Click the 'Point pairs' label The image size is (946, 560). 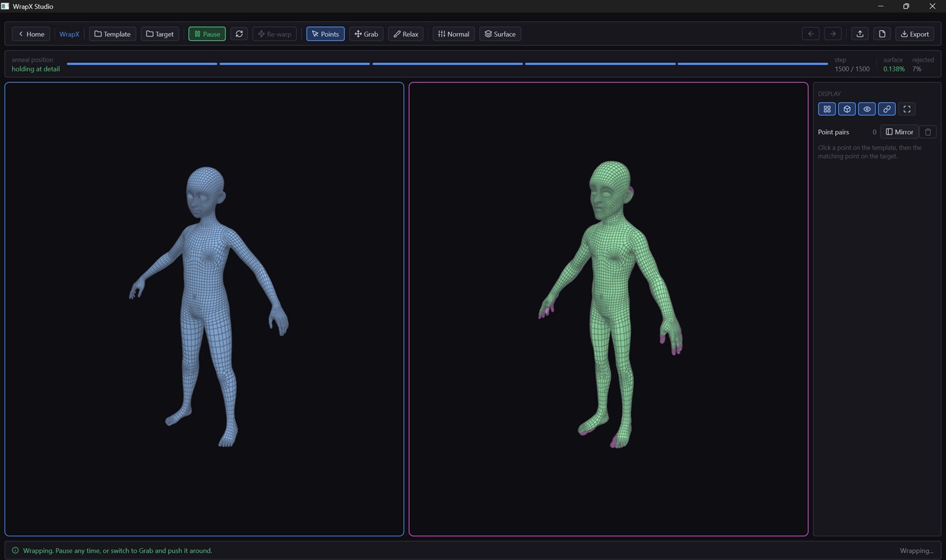point(834,132)
